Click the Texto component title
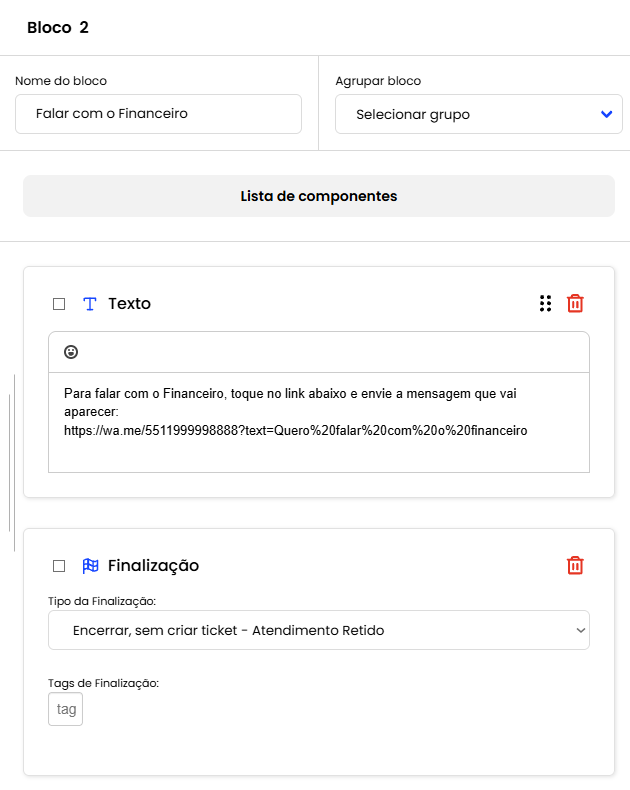Image resolution: width=630 pixels, height=790 pixels. click(x=130, y=304)
